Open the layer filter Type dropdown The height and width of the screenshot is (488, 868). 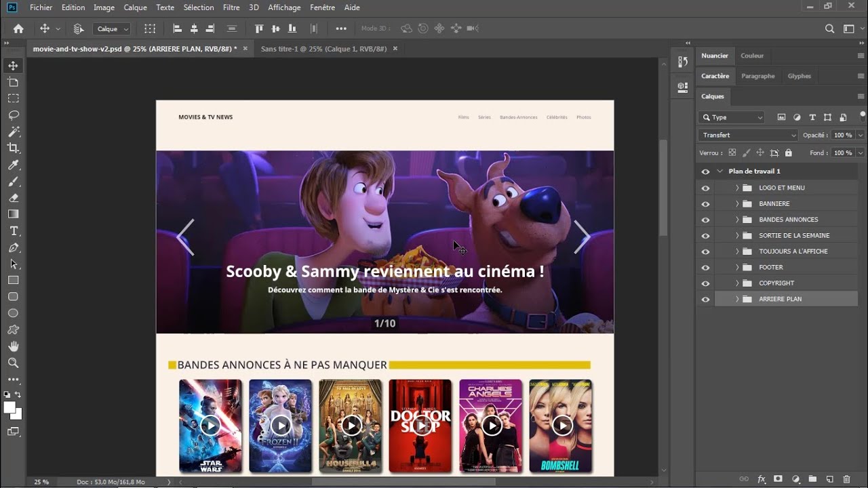coord(732,117)
